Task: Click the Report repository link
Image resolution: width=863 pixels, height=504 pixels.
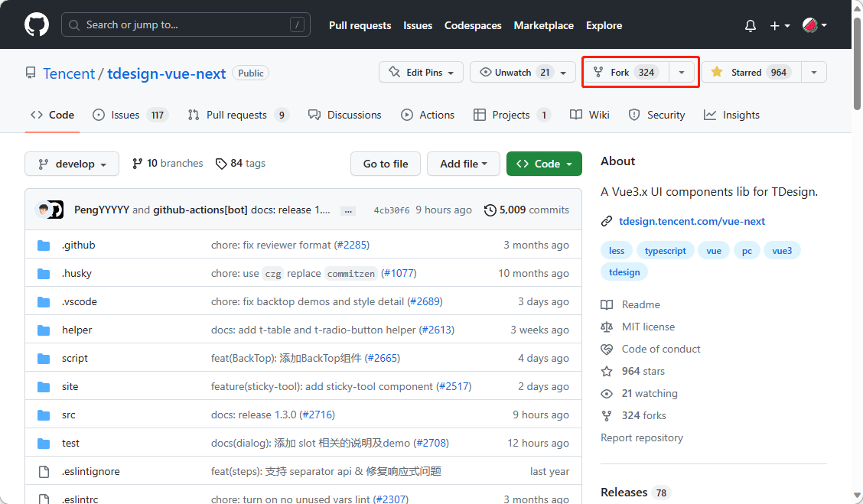Action: (x=642, y=438)
